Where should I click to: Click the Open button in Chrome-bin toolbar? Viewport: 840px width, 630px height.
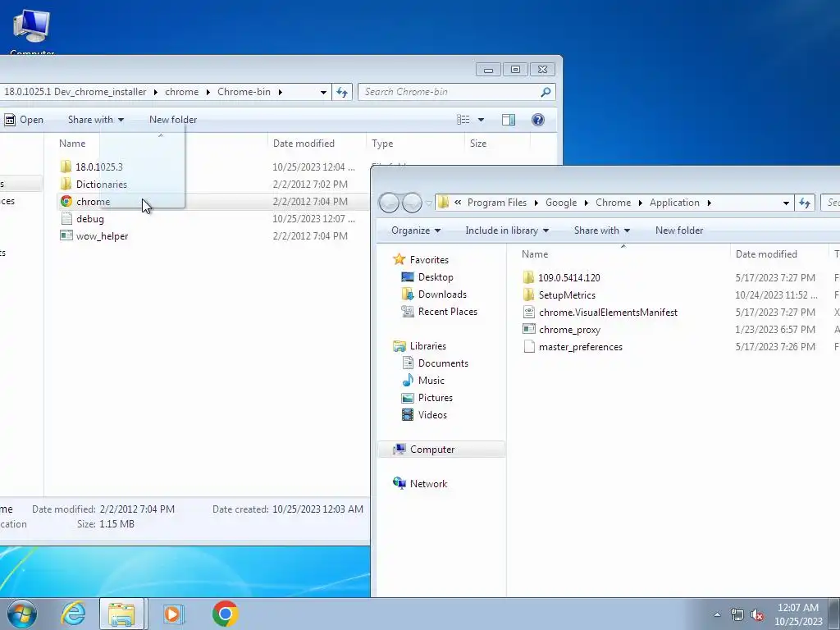(x=24, y=120)
